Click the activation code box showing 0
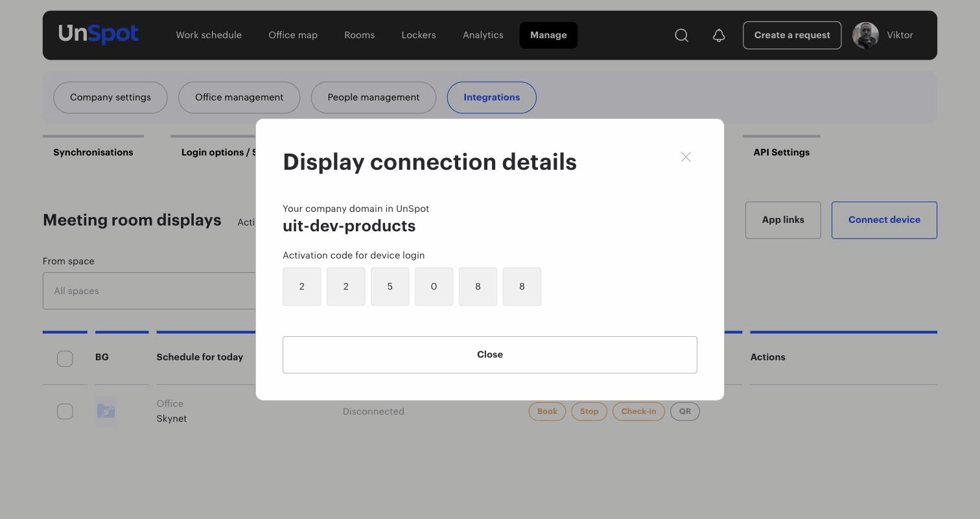Image resolution: width=980 pixels, height=519 pixels. (x=434, y=286)
